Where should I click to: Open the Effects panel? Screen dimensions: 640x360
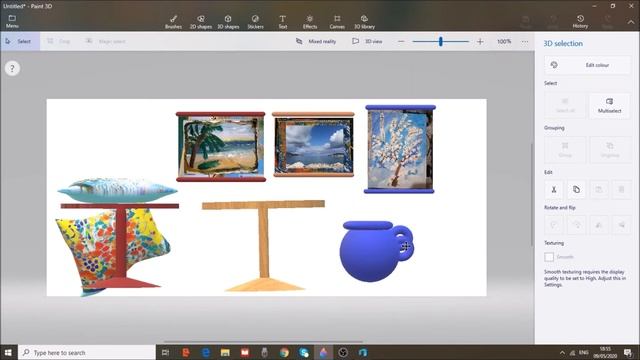pos(310,22)
